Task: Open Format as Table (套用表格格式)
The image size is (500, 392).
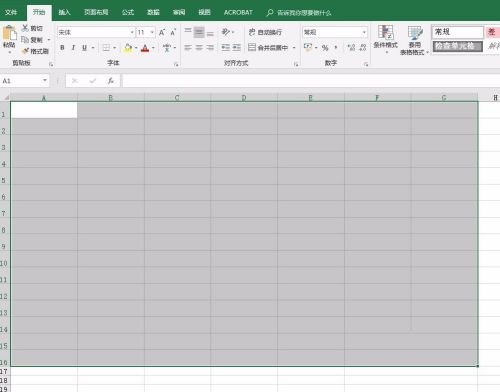Action: coord(414,40)
